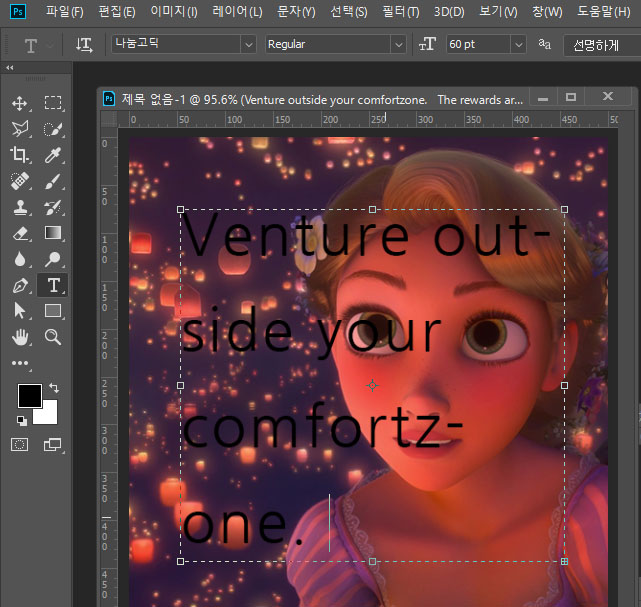641x607 pixels.
Task: Toggle text orientation in options bar
Action: pyautogui.click(x=84, y=45)
